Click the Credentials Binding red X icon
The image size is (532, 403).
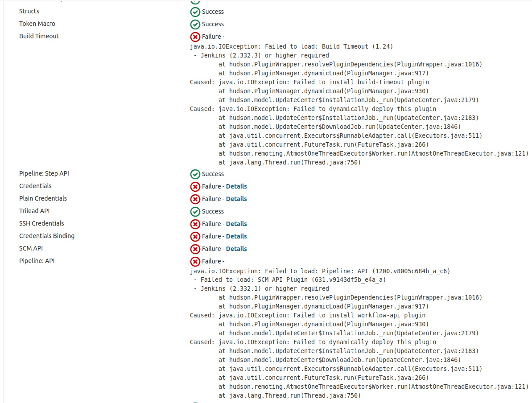click(195, 236)
